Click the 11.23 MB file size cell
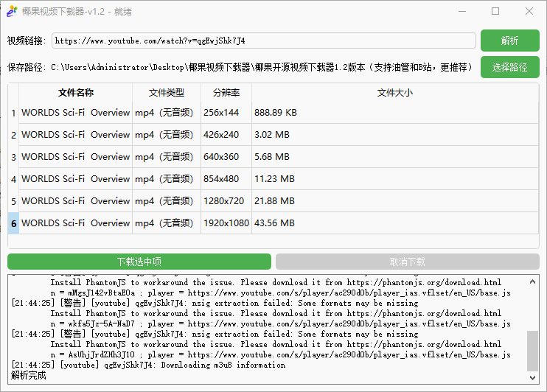 point(395,179)
